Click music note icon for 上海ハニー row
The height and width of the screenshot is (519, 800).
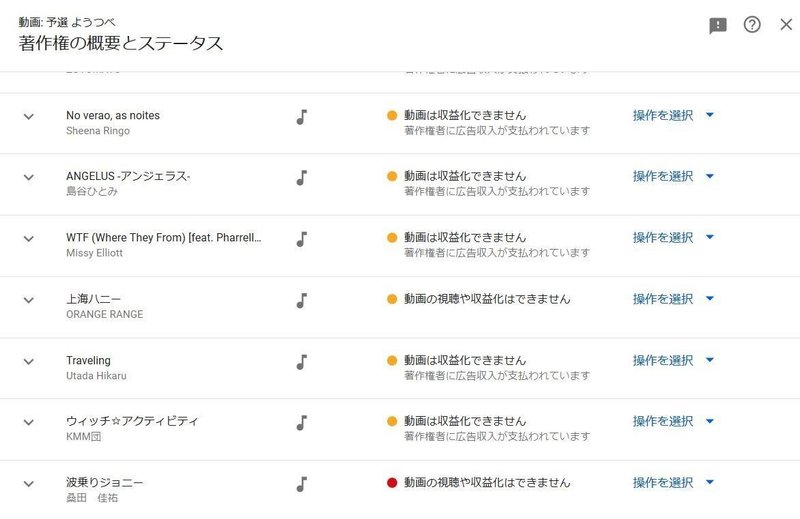click(302, 300)
